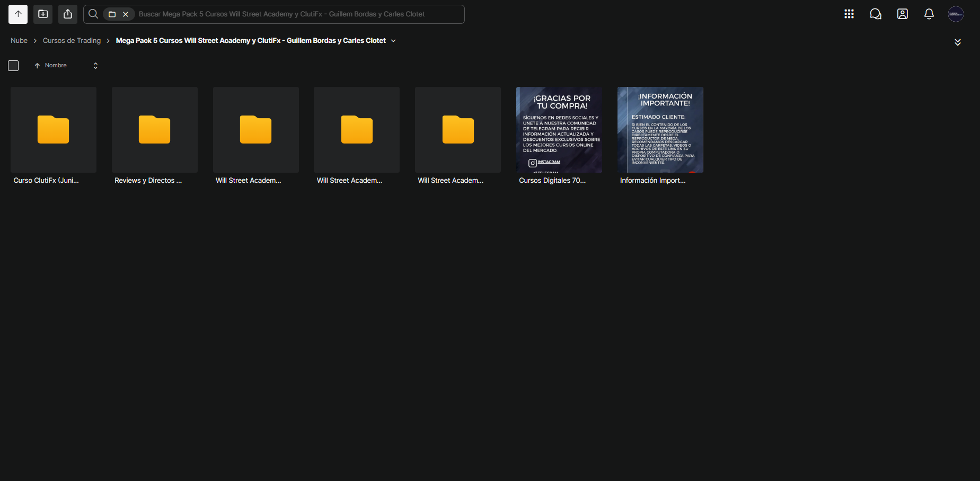This screenshot has width=980, height=481.
Task: Open the apps grid menu
Action: pos(849,14)
